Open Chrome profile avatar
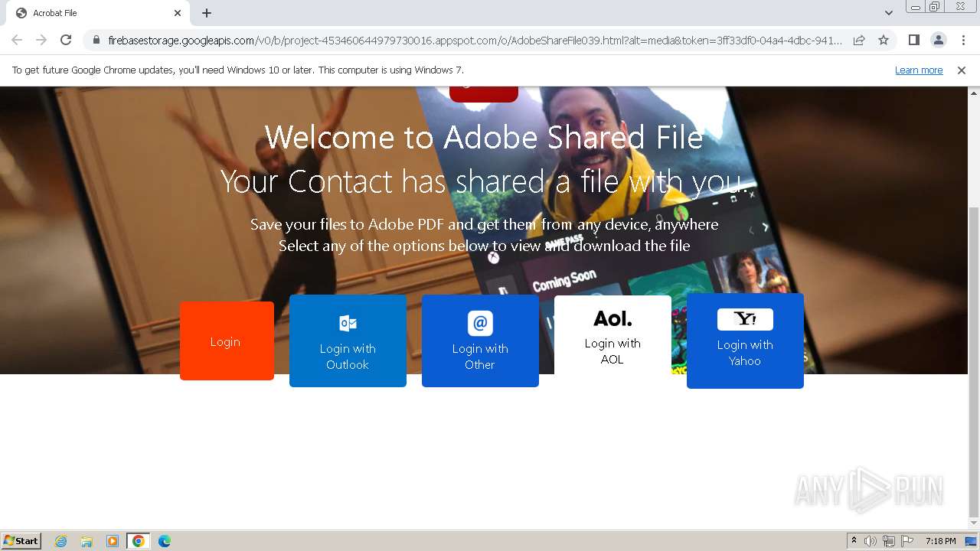 [938, 40]
